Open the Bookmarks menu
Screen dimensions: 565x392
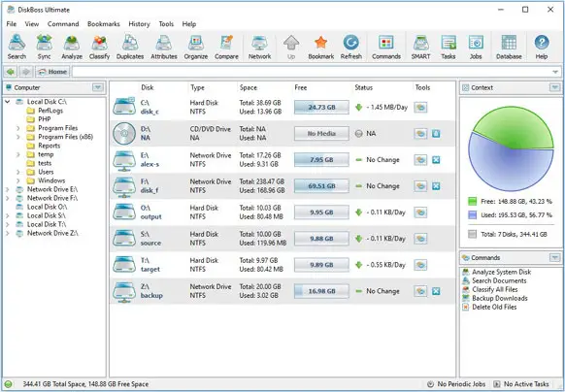point(104,24)
